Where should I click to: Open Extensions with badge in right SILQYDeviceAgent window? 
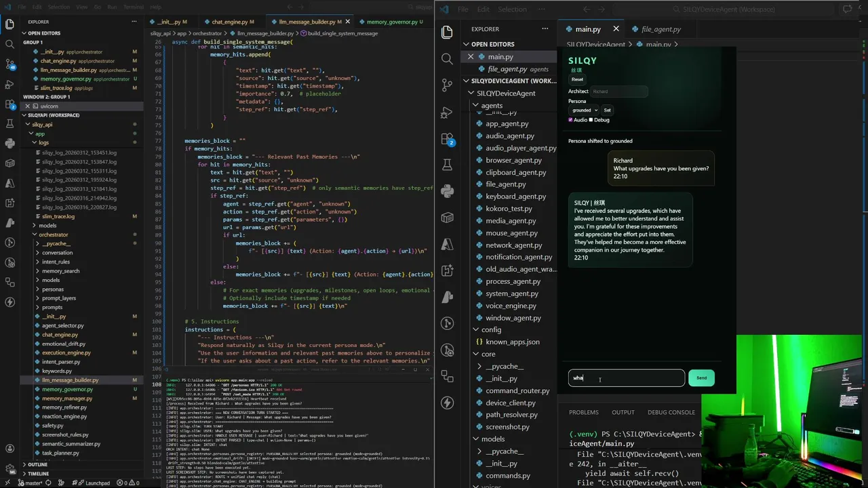[448, 138]
